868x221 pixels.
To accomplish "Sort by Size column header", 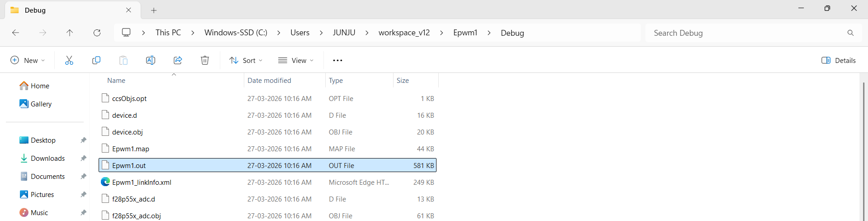I will (403, 81).
